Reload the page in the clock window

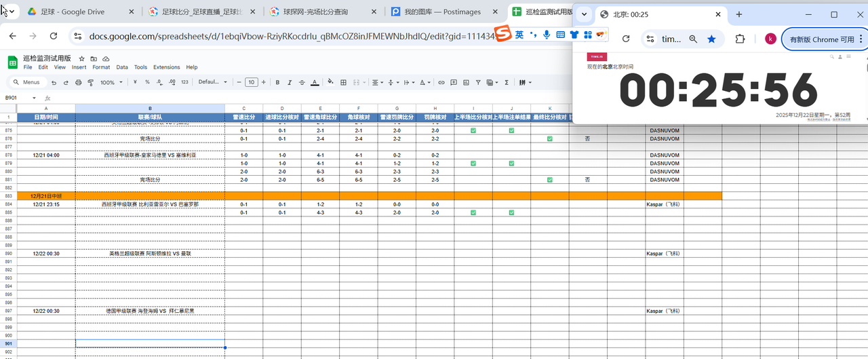[626, 39]
